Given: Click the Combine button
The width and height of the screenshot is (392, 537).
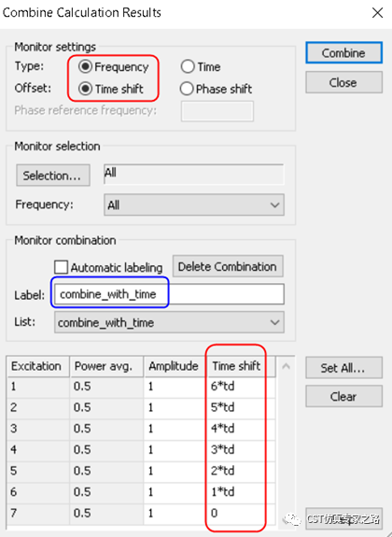Looking at the screenshot, I should click(343, 53).
